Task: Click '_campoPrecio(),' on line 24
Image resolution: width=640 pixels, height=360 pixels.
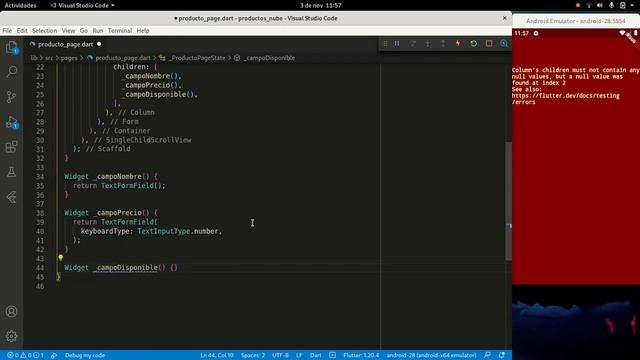Action: (151, 85)
